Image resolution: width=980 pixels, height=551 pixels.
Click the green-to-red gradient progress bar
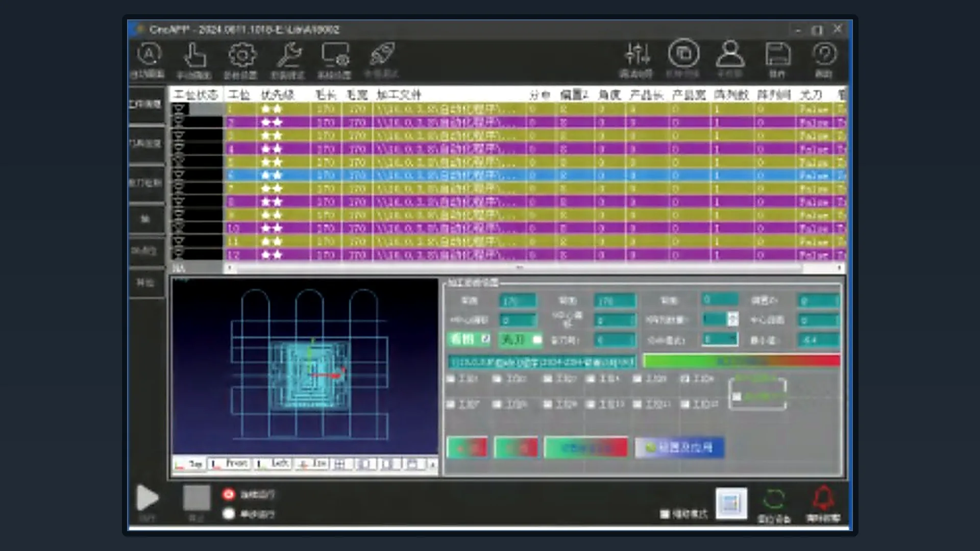point(742,361)
